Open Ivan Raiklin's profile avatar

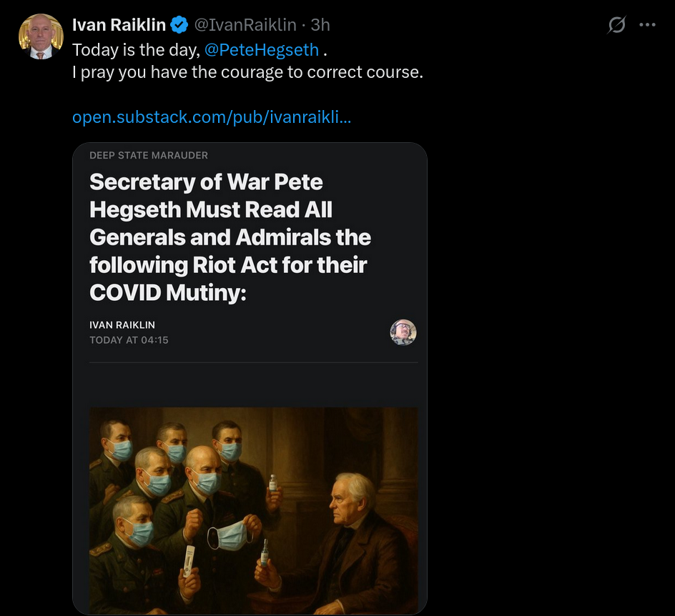click(41, 36)
